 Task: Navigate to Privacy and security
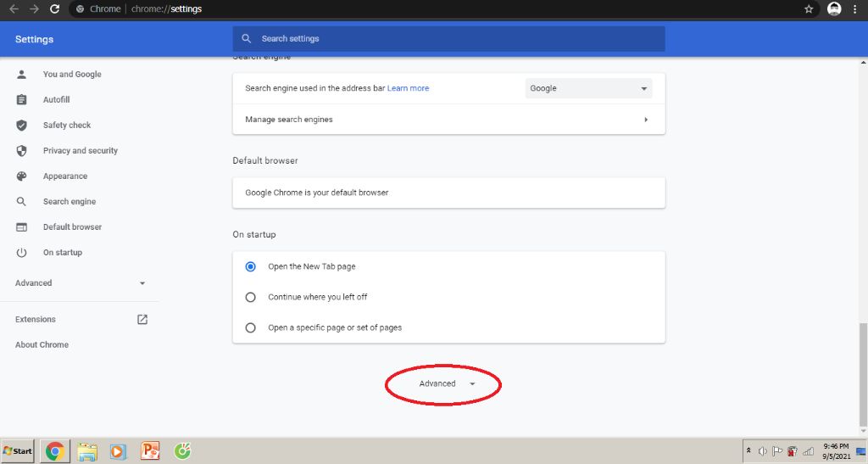(81, 151)
